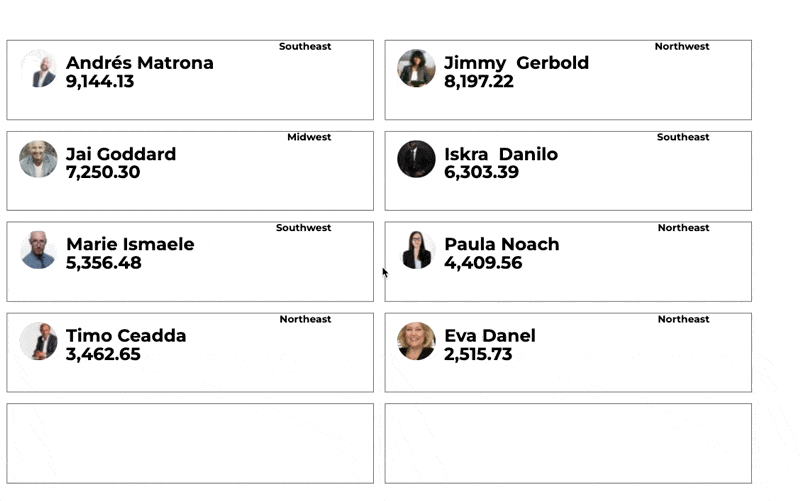Select the name Jimmy Gerbold
The height and width of the screenshot is (501, 800).
[516, 63]
